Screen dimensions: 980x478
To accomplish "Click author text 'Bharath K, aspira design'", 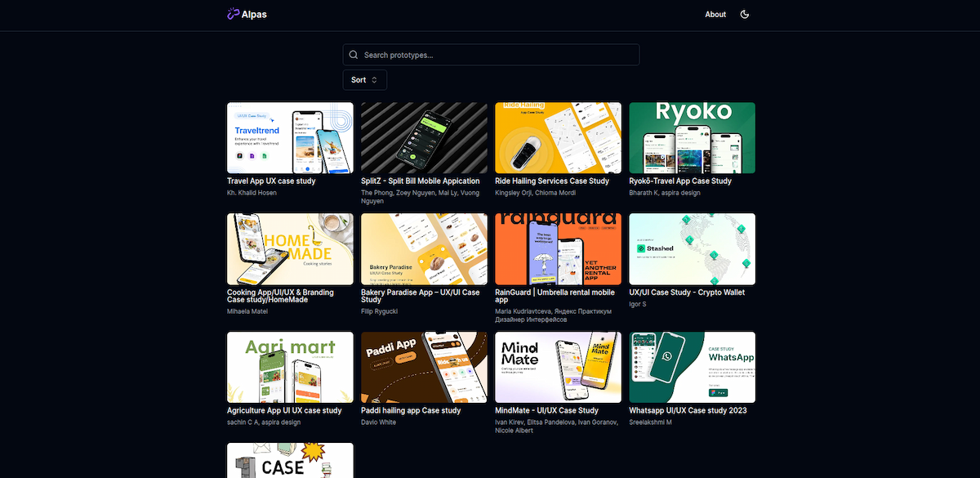I will (665, 193).
